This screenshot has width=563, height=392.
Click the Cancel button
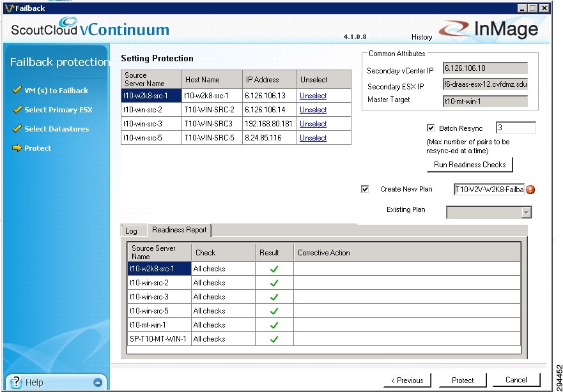click(x=516, y=380)
